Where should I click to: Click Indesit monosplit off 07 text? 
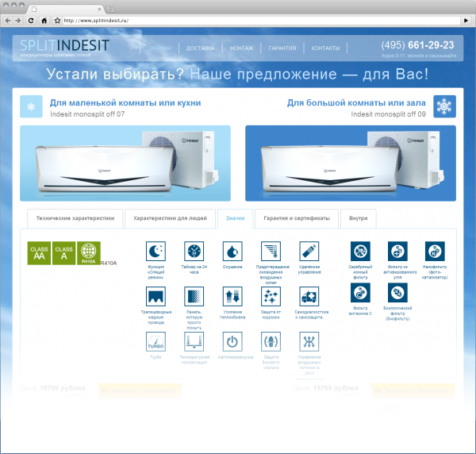click(87, 114)
